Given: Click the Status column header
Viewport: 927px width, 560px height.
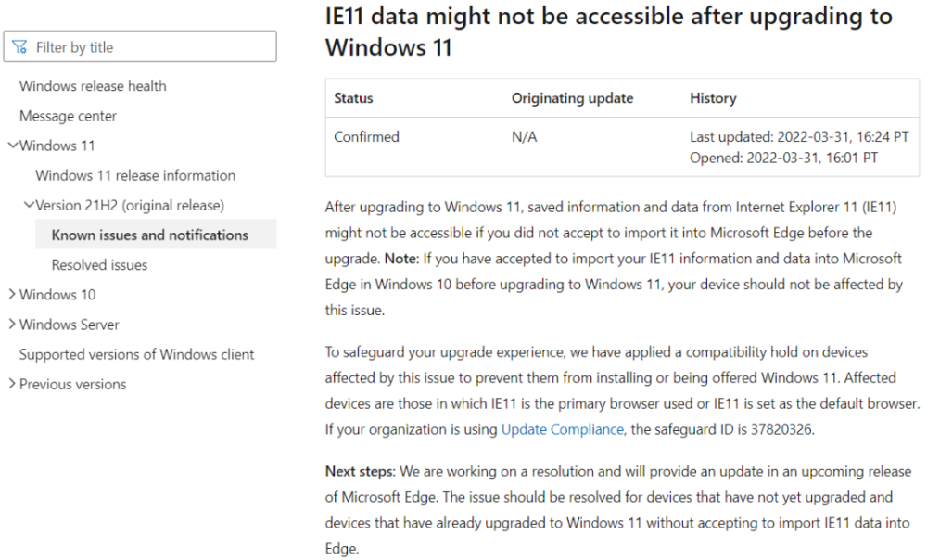Looking at the screenshot, I should point(353,98).
